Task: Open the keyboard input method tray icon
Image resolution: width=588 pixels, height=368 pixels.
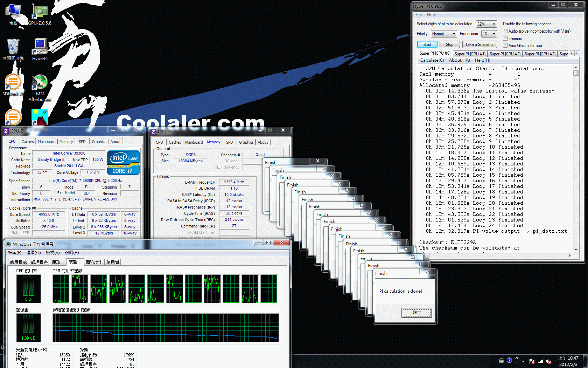Action: click(501, 361)
